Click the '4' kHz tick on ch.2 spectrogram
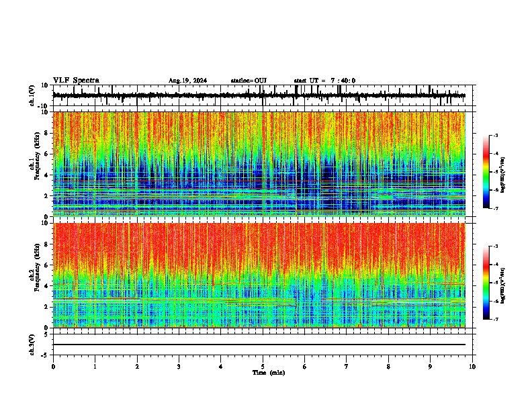 click(x=47, y=286)
